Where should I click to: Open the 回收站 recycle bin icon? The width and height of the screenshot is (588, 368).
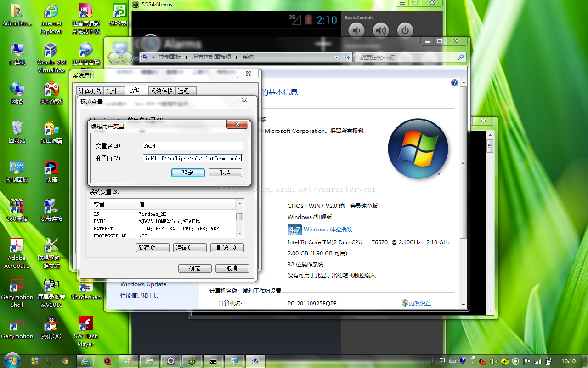(17, 132)
